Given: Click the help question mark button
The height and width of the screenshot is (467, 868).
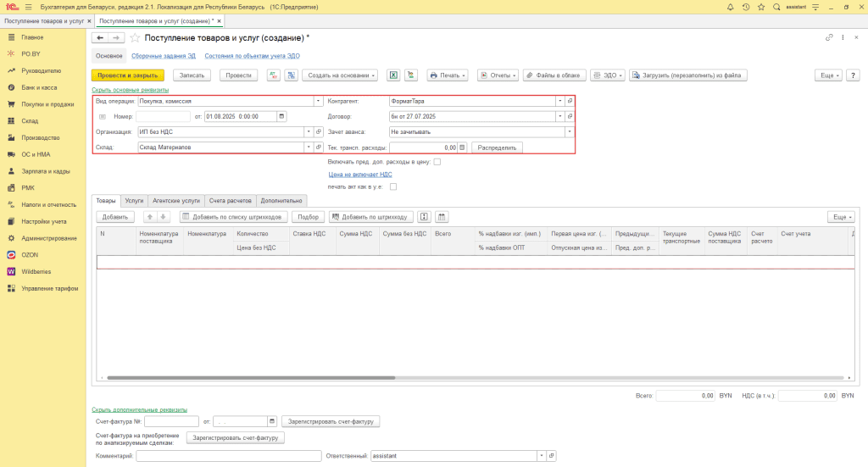Looking at the screenshot, I should (853, 75).
